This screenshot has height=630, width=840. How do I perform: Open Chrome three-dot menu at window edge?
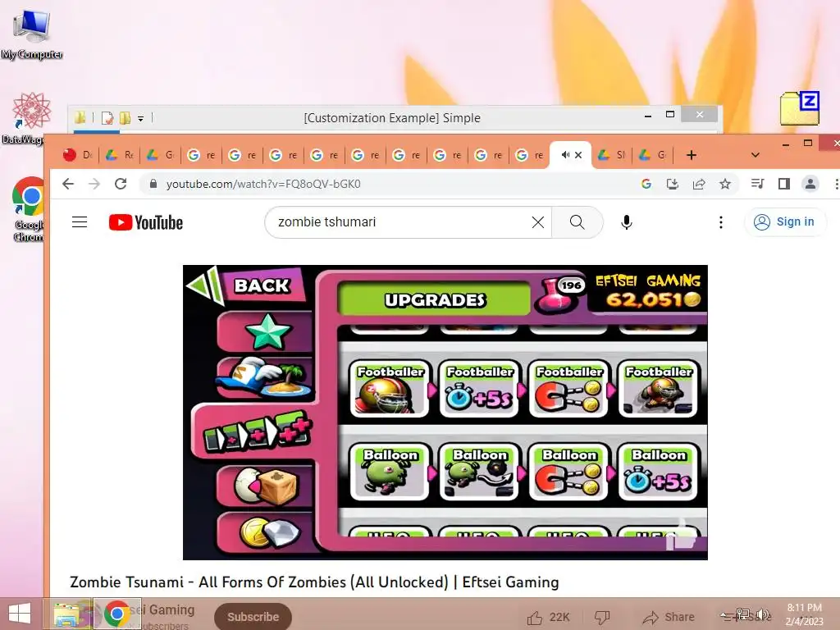[x=836, y=185]
